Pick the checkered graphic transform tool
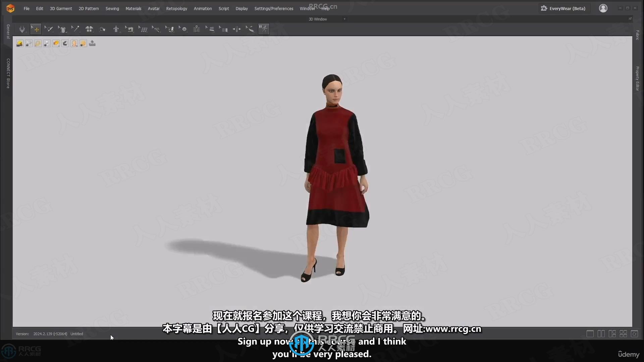The width and height of the screenshot is (644, 362). coord(170,29)
